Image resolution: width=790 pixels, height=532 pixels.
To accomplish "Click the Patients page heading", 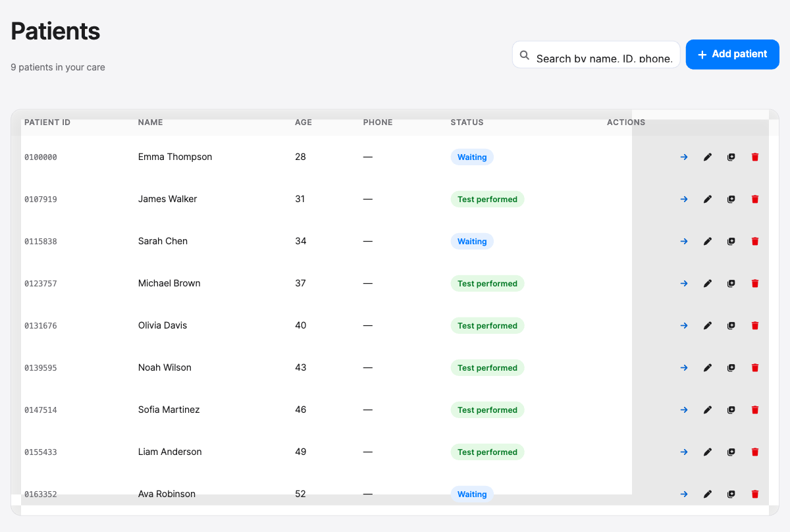I will coord(55,31).
